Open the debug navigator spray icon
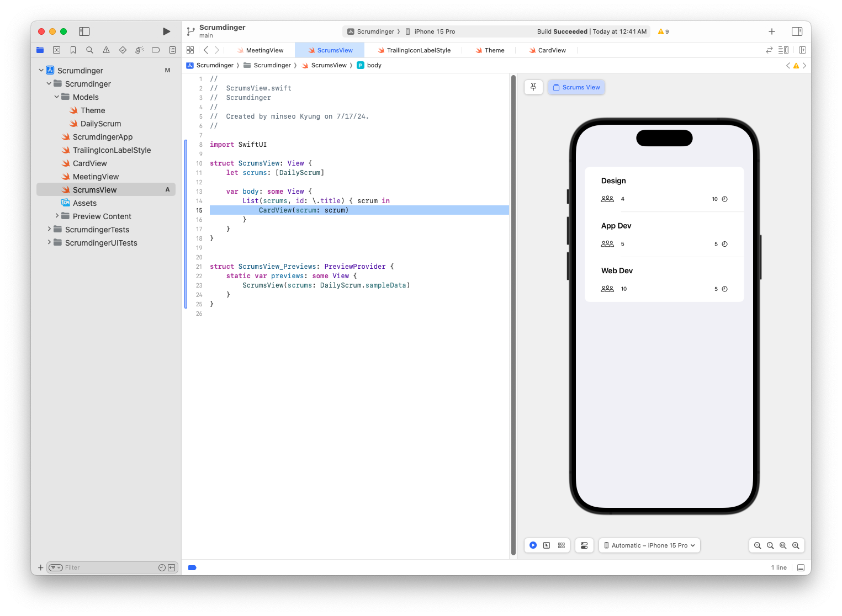 click(139, 50)
